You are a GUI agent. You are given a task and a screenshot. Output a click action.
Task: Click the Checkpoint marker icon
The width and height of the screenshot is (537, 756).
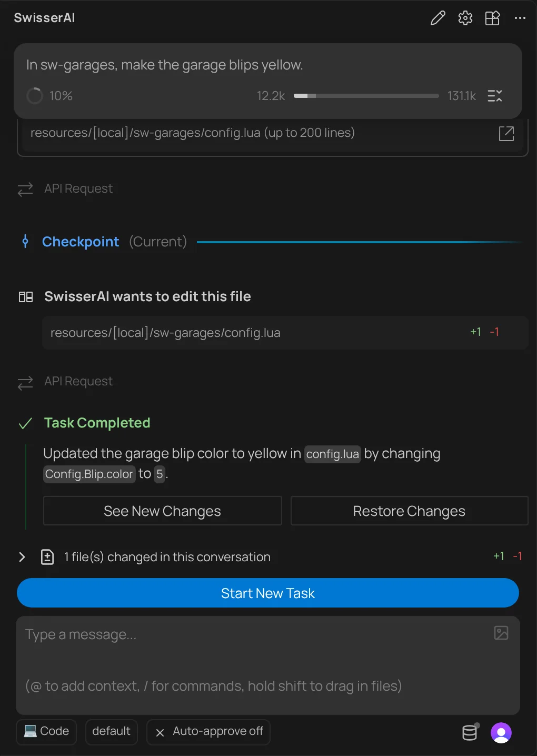(x=25, y=242)
